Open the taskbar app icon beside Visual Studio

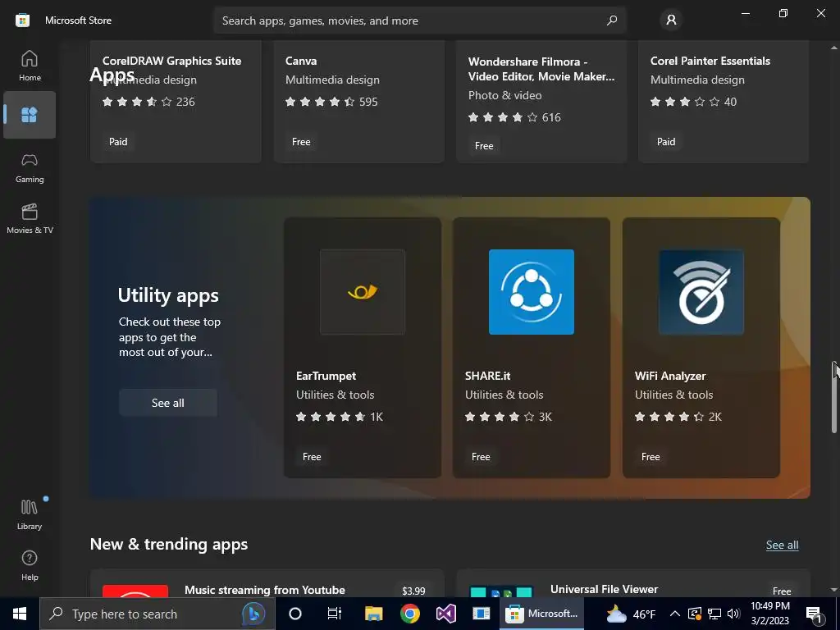click(481, 614)
